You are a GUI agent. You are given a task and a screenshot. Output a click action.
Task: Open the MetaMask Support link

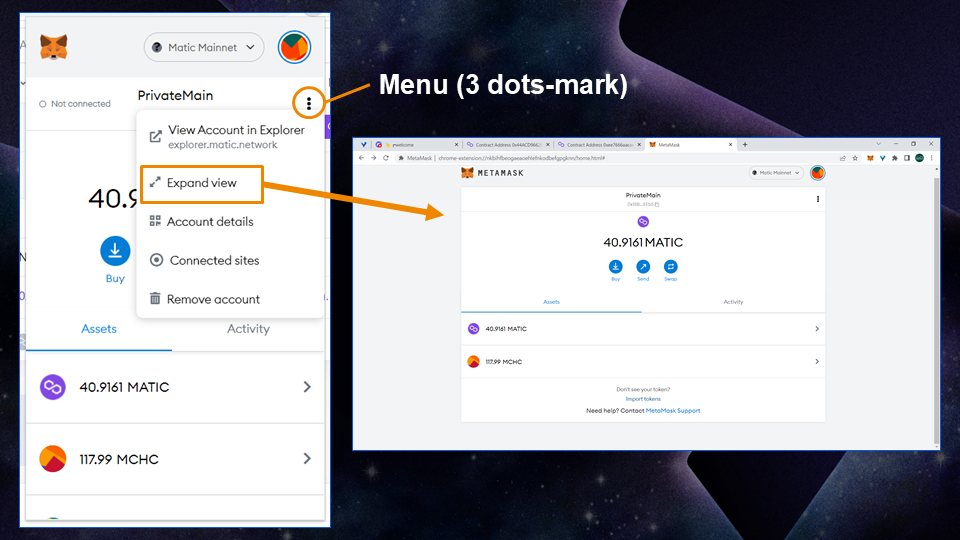tap(673, 411)
